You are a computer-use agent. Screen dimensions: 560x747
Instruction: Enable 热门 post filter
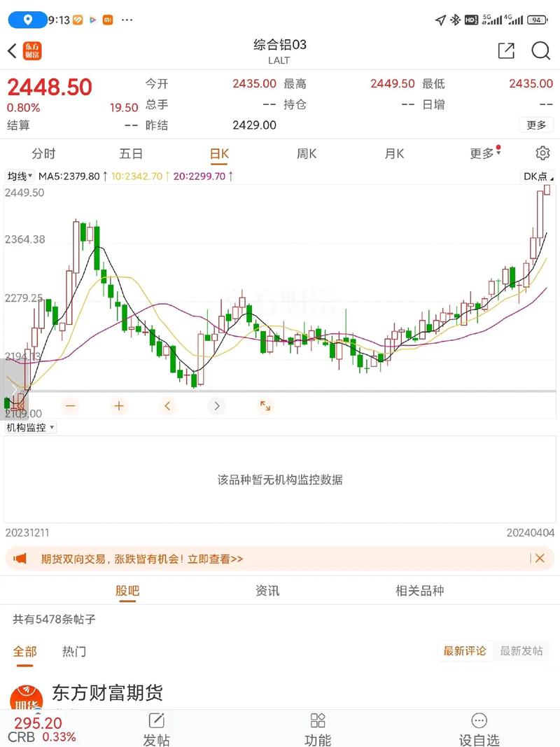pyautogui.click(x=73, y=651)
